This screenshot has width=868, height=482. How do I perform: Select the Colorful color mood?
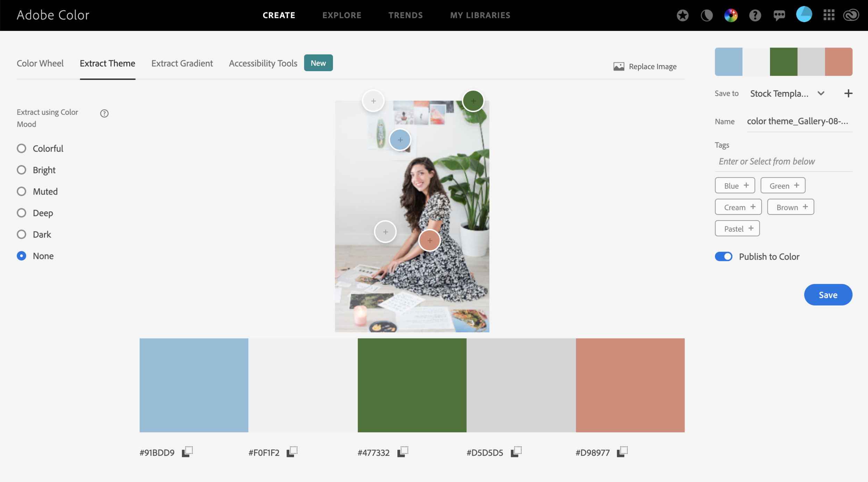point(22,149)
